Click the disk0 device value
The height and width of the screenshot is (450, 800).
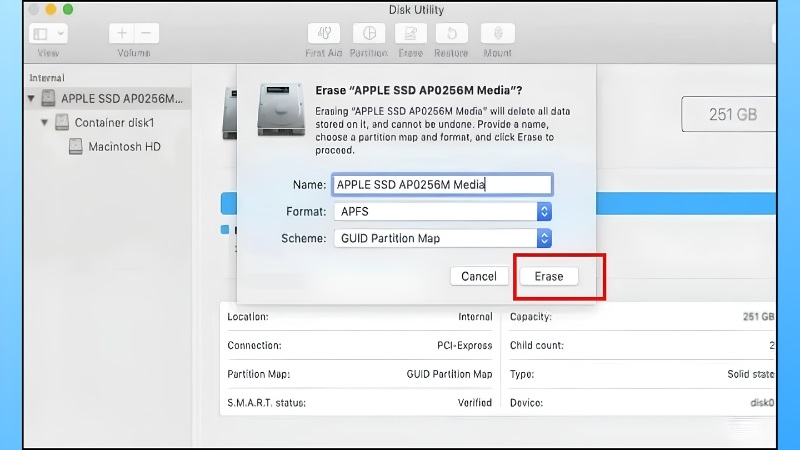(762, 403)
